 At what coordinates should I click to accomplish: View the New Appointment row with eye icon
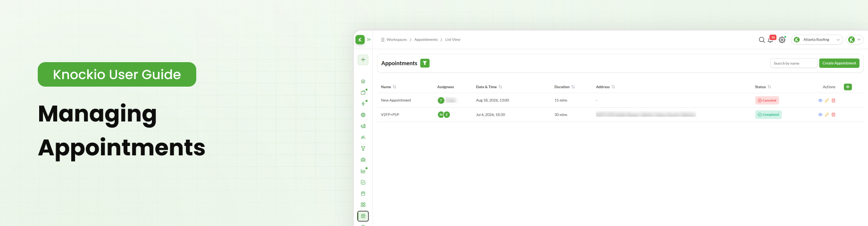(x=820, y=100)
